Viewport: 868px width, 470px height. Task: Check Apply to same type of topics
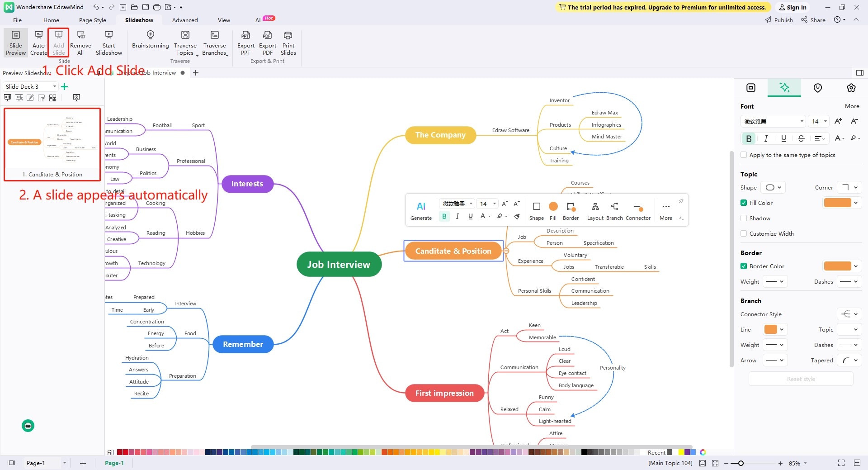(x=744, y=155)
